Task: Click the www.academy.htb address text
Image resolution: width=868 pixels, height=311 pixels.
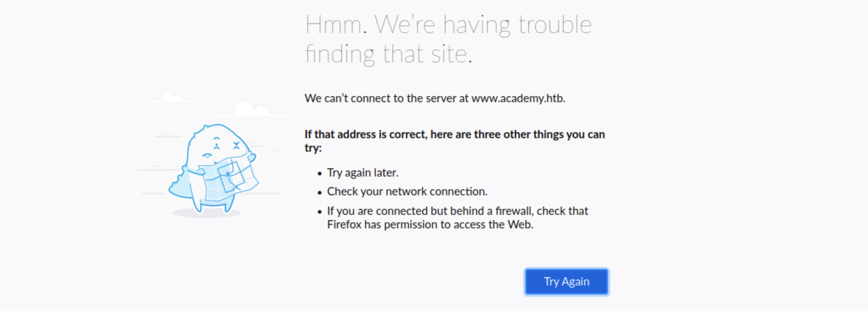Action: coord(518,98)
